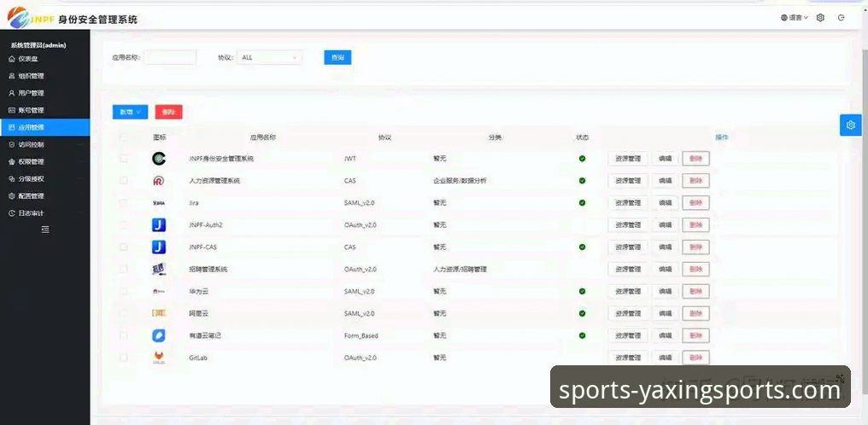Click 编辑 for the 有道云笔记 row
868x425 pixels.
point(665,335)
